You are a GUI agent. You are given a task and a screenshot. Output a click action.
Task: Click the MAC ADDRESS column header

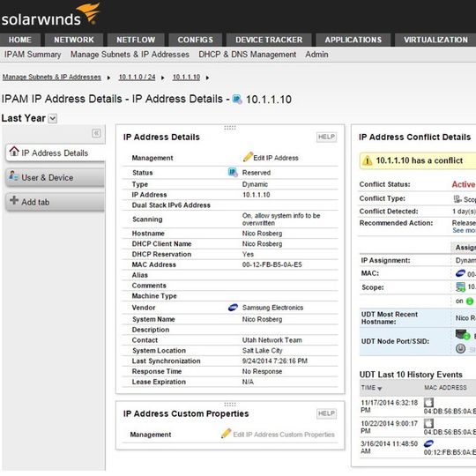pyautogui.click(x=445, y=387)
